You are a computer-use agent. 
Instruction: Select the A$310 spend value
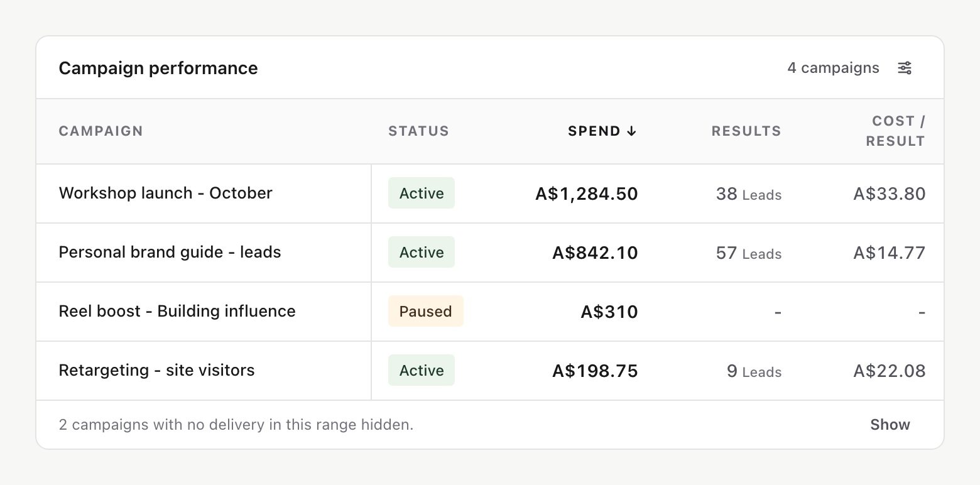click(609, 312)
